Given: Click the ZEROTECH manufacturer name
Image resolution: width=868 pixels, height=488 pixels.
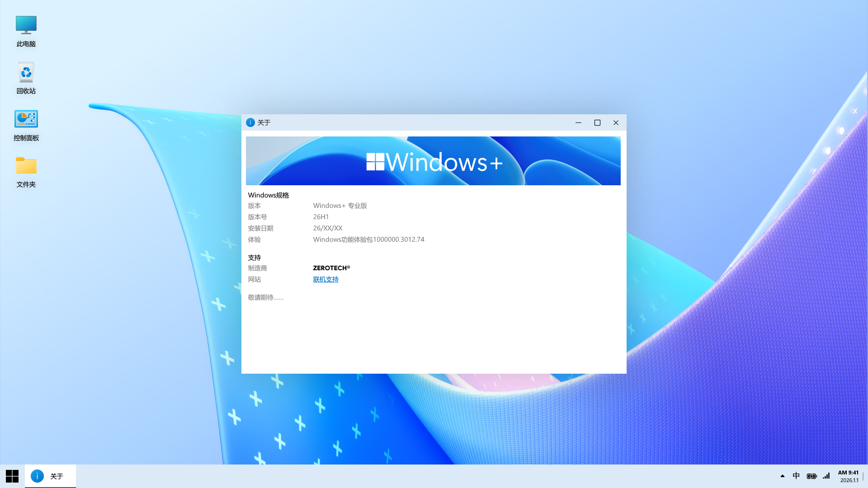Looking at the screenshot, I should (x=331, y=268).
